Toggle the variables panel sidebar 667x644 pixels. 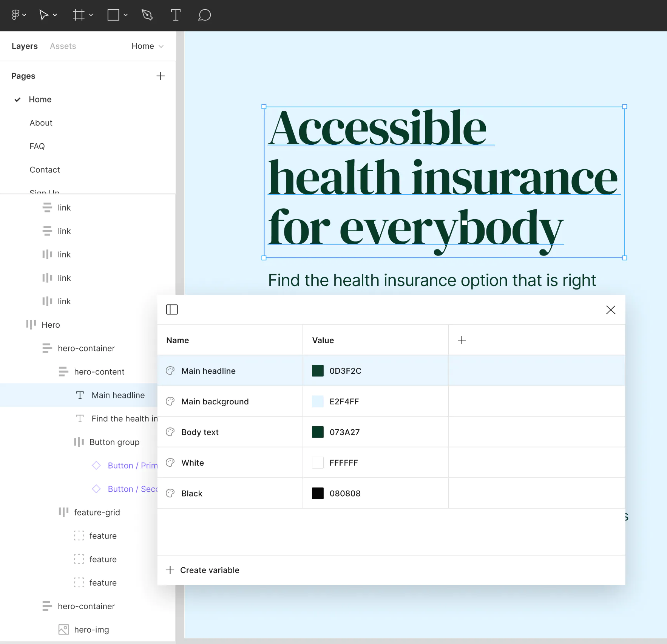click(172, 310)
